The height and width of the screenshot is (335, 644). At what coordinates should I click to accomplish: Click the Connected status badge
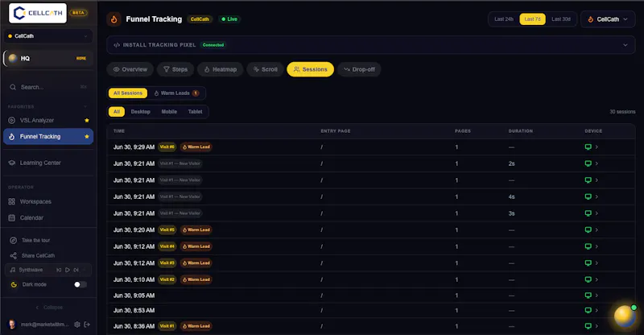click(213, 45)
